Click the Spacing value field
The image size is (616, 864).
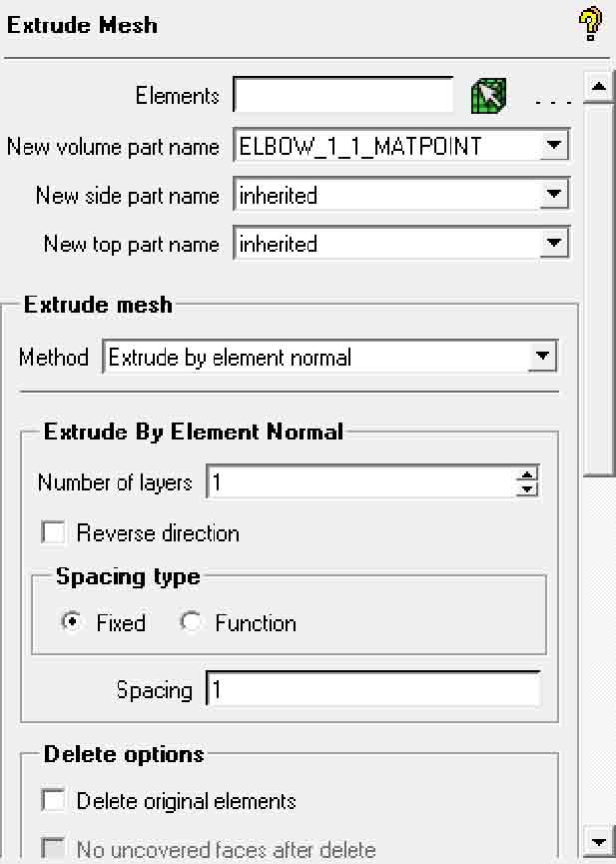(x=371, y=690)
